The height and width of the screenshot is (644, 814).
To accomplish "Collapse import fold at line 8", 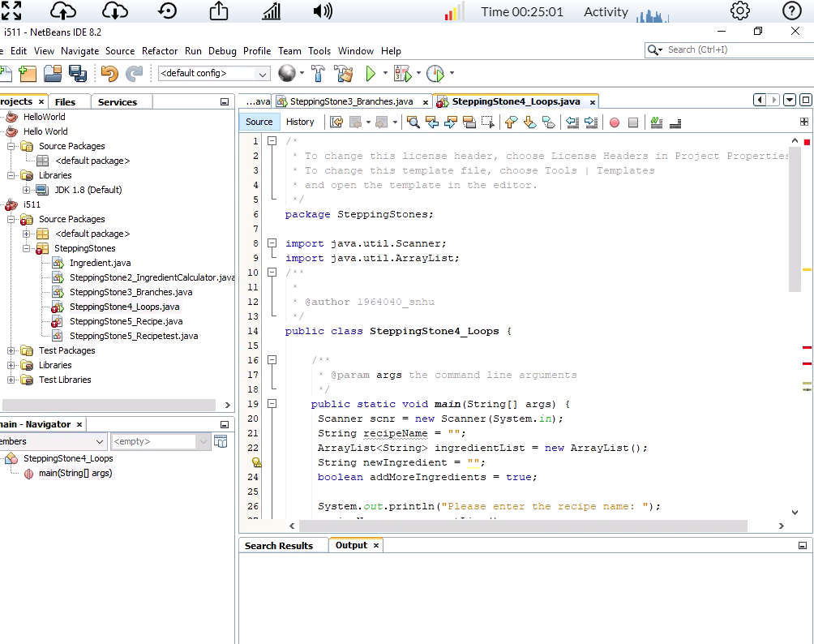I will tap(272, 243).
